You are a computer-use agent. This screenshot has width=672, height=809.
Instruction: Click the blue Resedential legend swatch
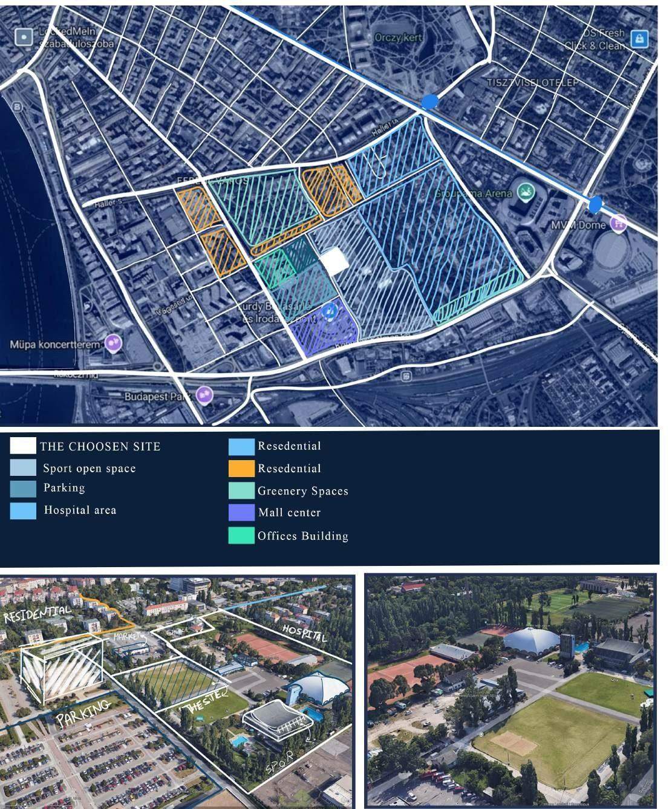pos(241,446)
